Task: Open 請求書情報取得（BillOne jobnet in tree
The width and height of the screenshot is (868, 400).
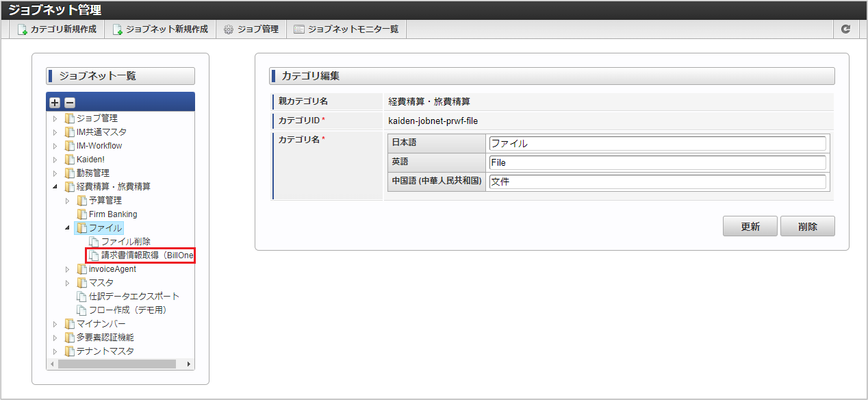Action: pos(148,255)
